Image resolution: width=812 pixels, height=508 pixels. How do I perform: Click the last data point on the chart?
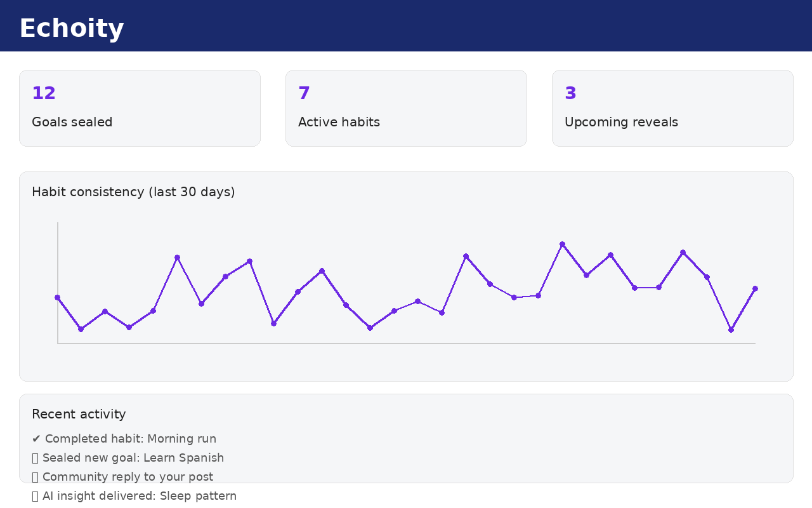(x=755, y=288)
